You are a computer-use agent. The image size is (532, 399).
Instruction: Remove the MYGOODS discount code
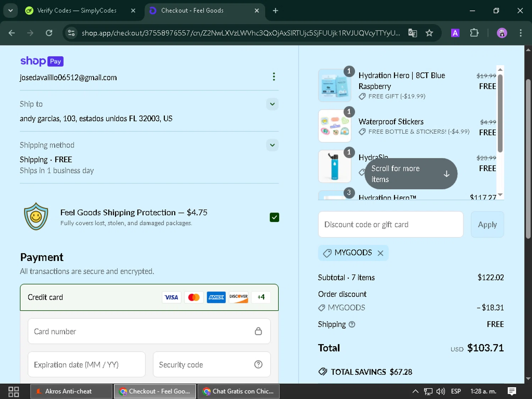tap(381, 253)
